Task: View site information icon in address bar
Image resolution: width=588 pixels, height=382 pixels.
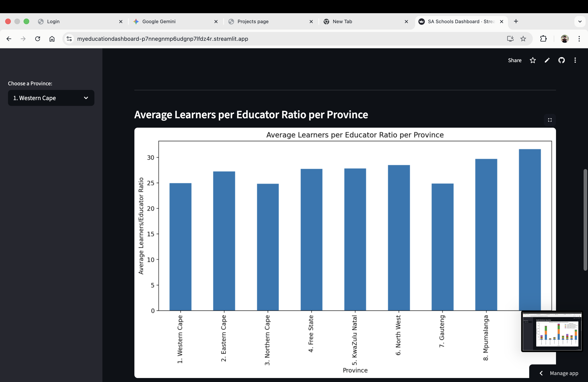Action: [x=69, y=39]
